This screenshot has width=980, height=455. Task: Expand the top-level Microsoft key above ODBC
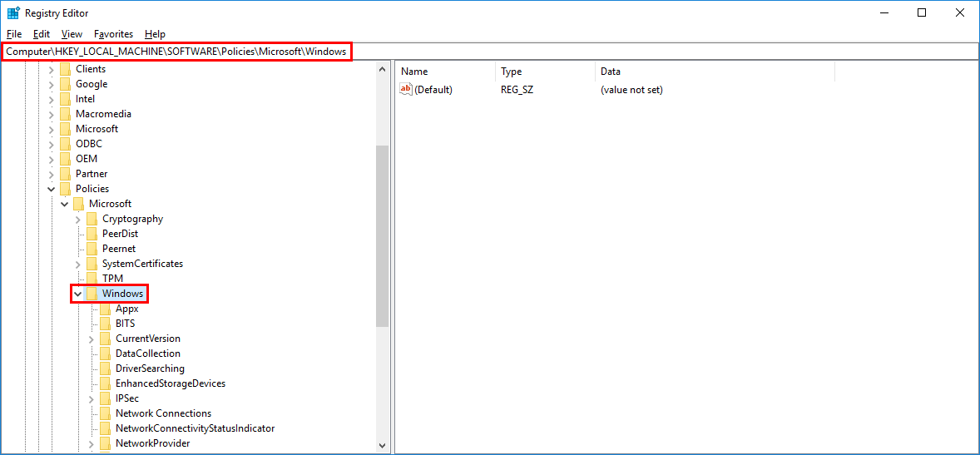tap(52, 130)
